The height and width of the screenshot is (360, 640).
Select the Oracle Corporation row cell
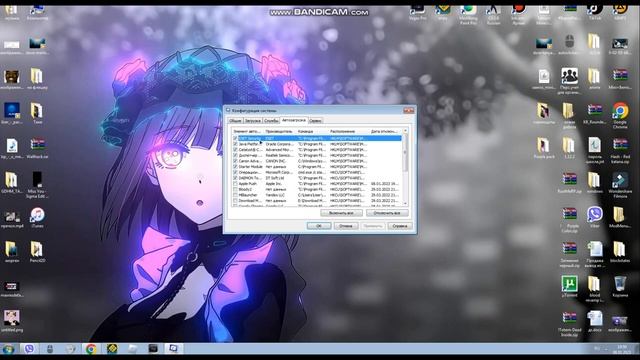(280, 144)
